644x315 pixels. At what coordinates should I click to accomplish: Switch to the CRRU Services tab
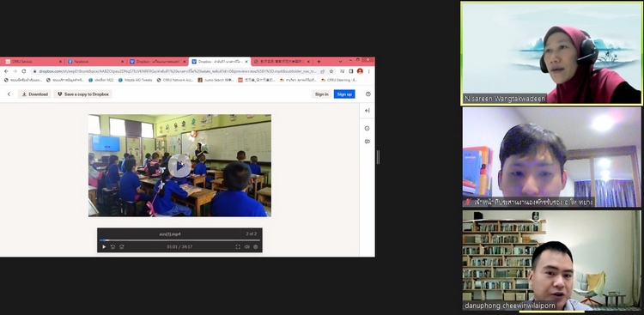(33, 62)
